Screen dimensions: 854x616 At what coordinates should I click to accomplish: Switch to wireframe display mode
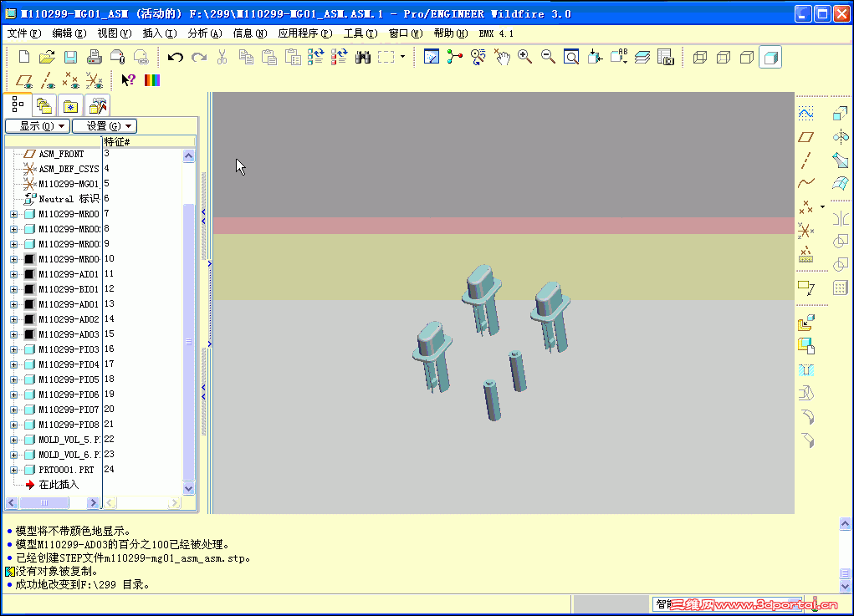pos(700,57)
